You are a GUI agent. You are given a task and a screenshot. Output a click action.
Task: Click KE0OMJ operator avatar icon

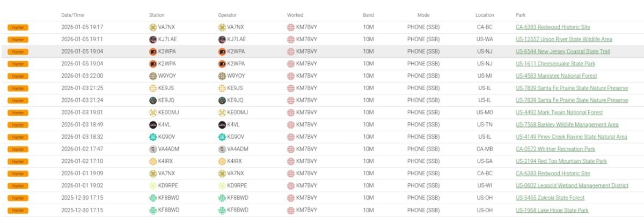click(x=222, y=113)
